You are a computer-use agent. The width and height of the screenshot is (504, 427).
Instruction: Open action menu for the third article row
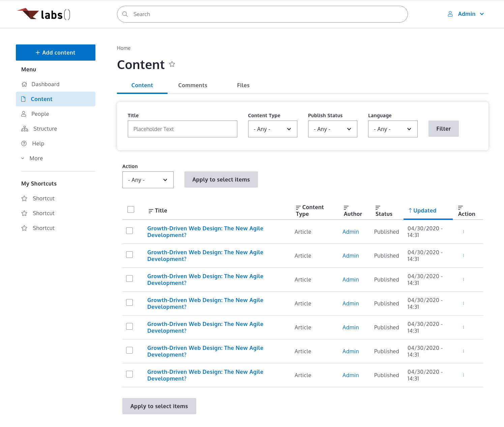pyautogui.click(x=464, y=280)
